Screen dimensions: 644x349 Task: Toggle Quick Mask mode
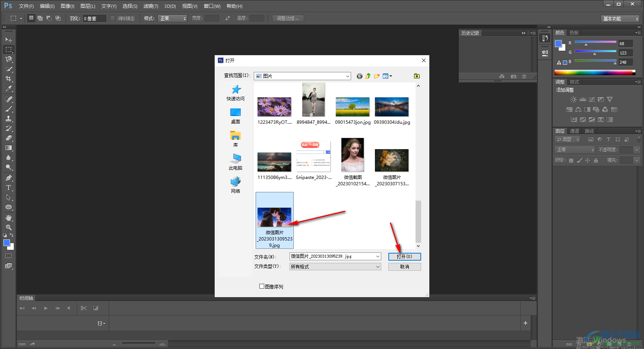9,256
